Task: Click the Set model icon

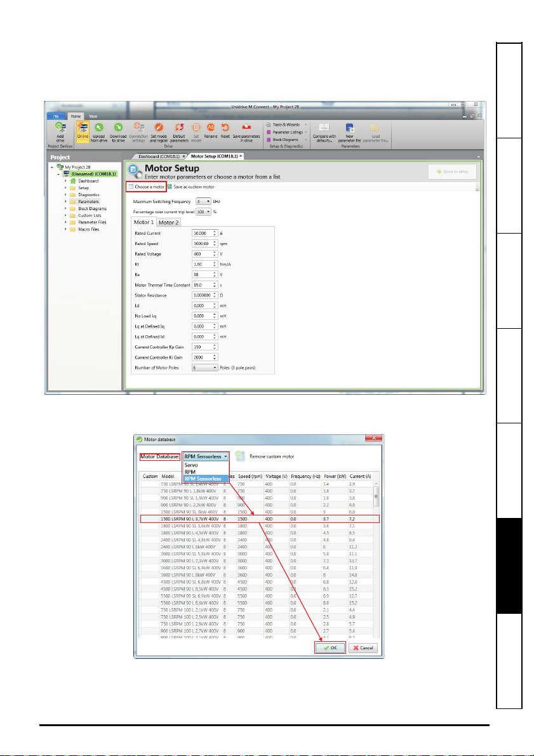Action: (x=196, y=128)
